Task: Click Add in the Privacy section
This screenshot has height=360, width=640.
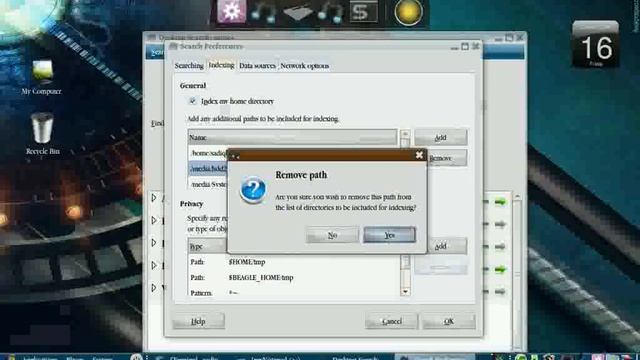Action: coord(447,246)
